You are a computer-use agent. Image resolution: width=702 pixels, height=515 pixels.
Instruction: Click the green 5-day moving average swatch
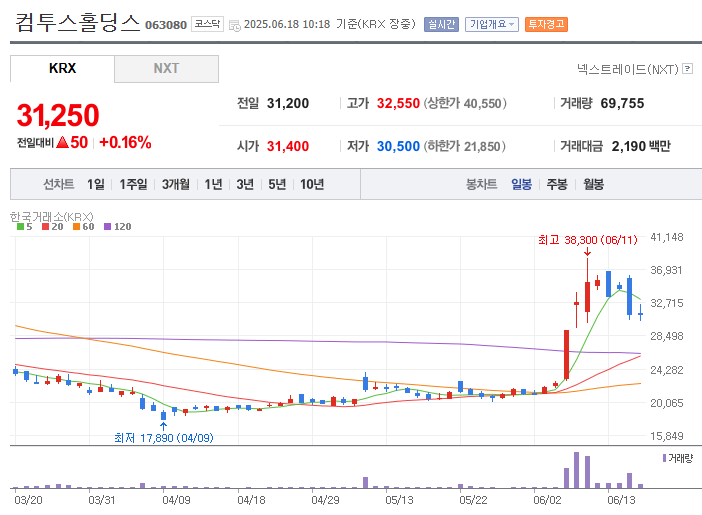20,227
